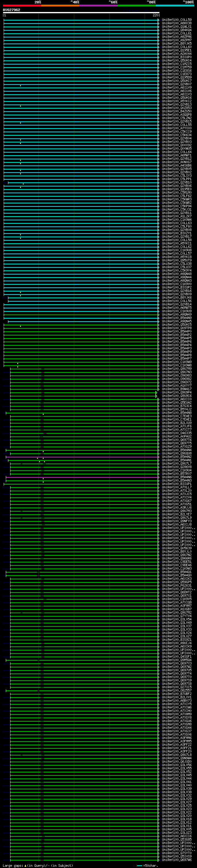Select the label UniRef100_O46335
The image size is (197, 868).
(x=177, y=433)
